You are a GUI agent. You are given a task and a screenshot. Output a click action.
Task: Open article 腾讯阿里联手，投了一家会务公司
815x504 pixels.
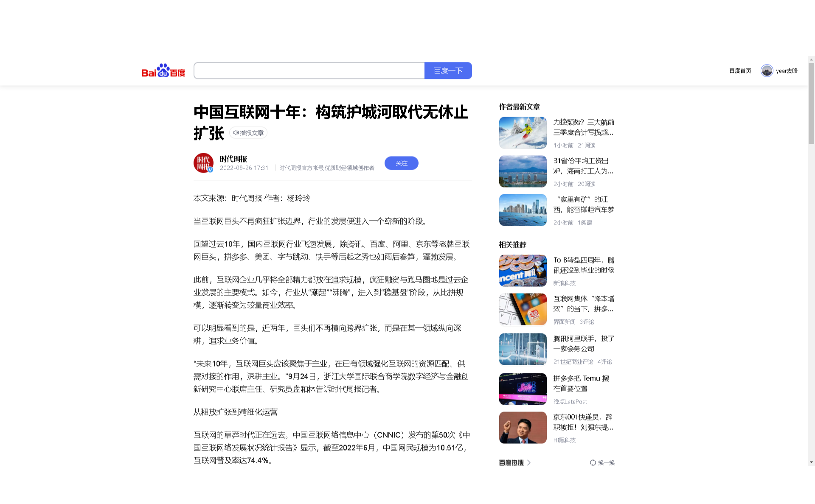[584, 344]
